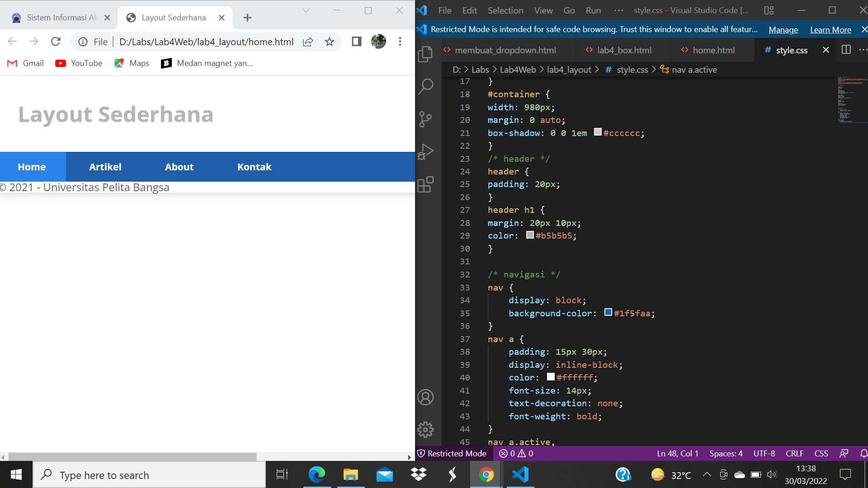The height and width of the screenshot is (488, 868).
Task: Open the Source Control view
Action: point(425,119)
